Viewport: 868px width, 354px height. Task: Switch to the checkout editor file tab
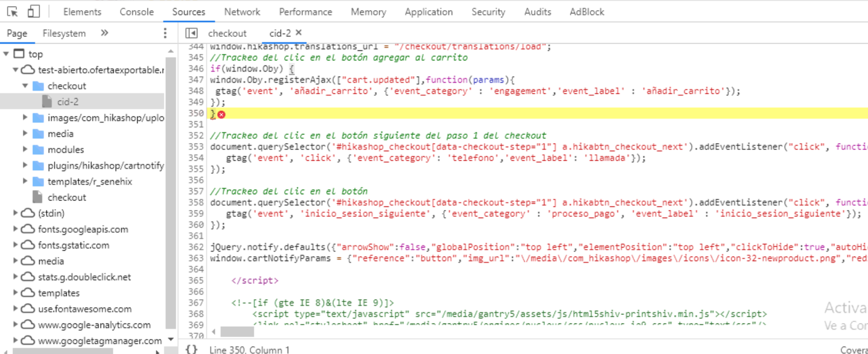227,33
